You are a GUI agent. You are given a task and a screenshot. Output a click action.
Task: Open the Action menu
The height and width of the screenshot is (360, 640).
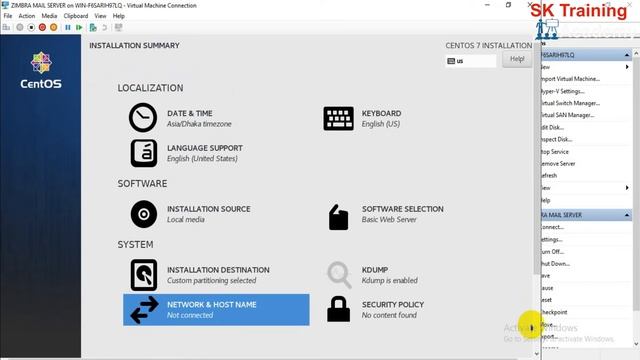pos(27,16)
